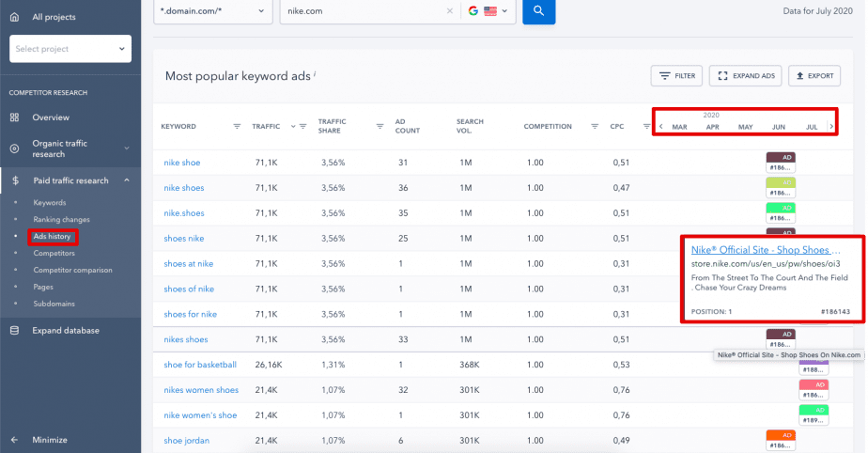Click the ad block in nike.shoes row
The image size is (868, 453).
point(781,213)
